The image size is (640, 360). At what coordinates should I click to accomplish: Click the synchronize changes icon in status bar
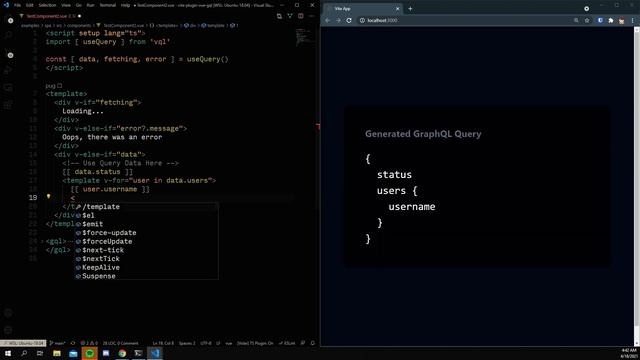[x=73, y=343]
